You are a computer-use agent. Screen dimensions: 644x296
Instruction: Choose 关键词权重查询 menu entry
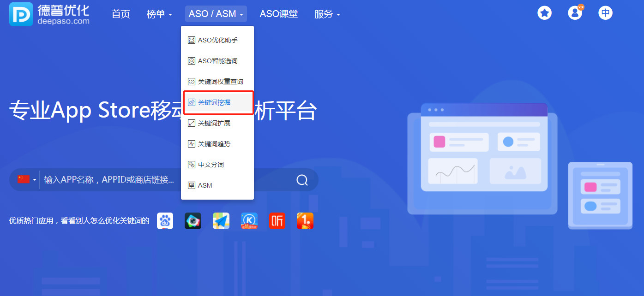[x=217, y=82]
